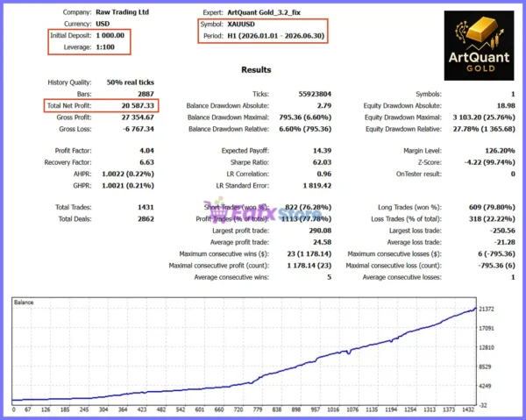Image resolution: width=526 pixels, height=420 pixels.
Task: Click Average consecutive wins value "5"
Action: pyautogui.click(x=329, y=277)
